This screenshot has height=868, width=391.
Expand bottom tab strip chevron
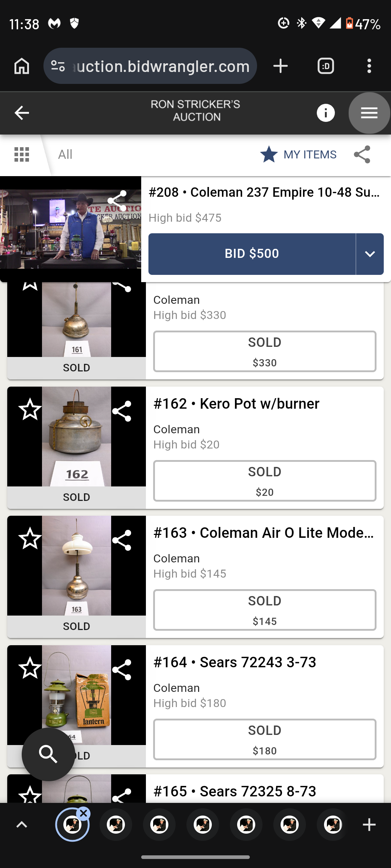coord(22,825)
